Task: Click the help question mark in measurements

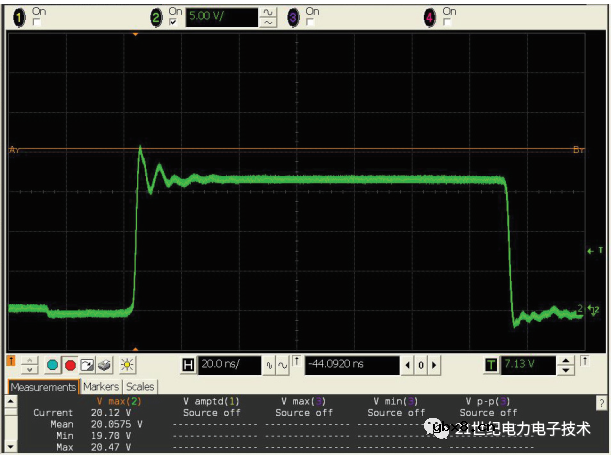Action: coord(600,402)
